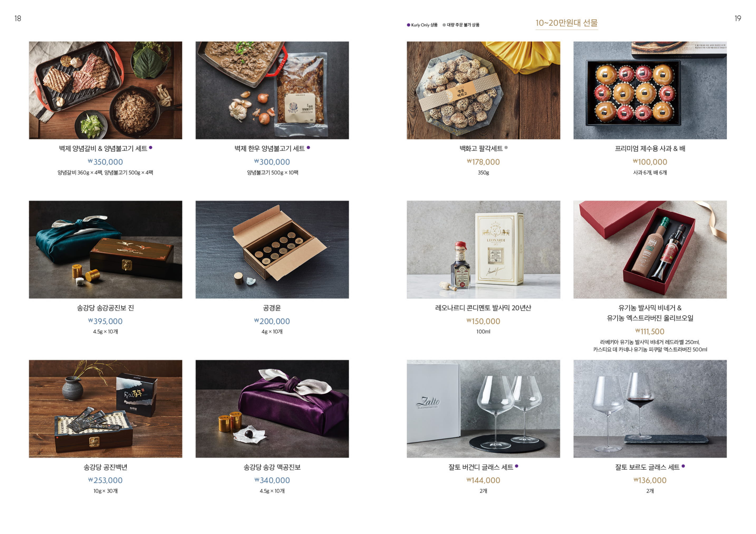The image size is (756, 534).
Task: Click the gray 대량 주문 불가 legend dot
Action: pos(444,25)
